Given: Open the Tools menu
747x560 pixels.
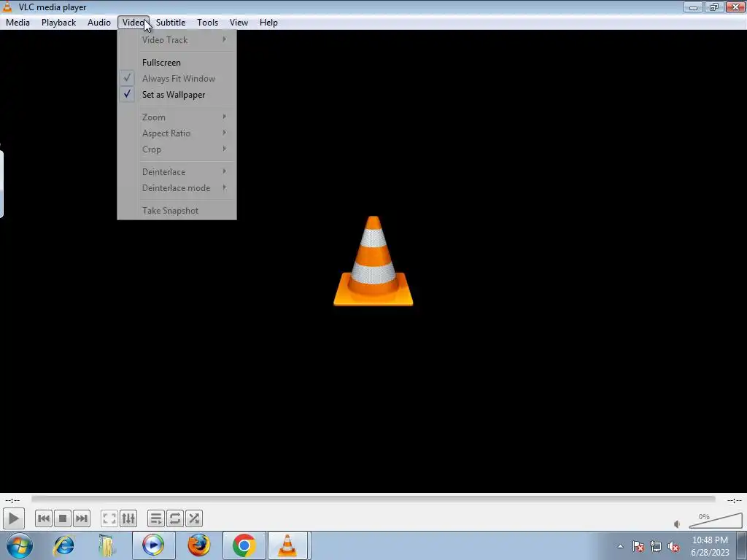Looking at the screenshot, I should pyautogui.click(x=207, y=23).
